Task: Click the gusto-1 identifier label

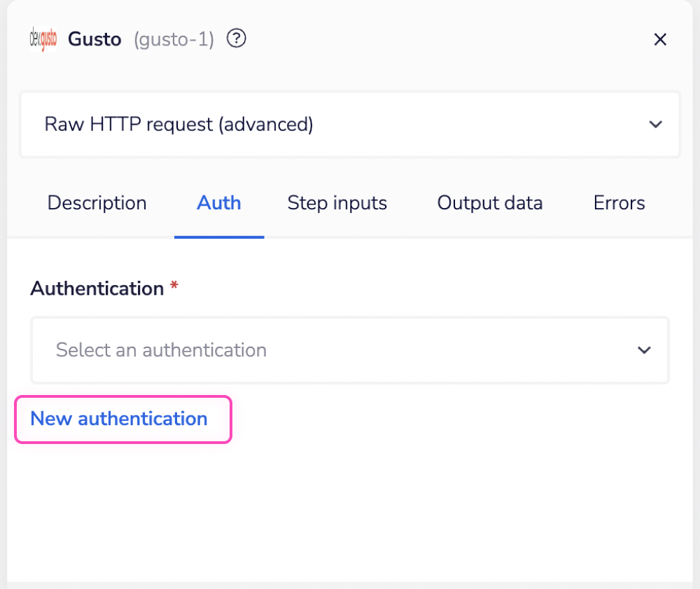Action: (172, 40)
